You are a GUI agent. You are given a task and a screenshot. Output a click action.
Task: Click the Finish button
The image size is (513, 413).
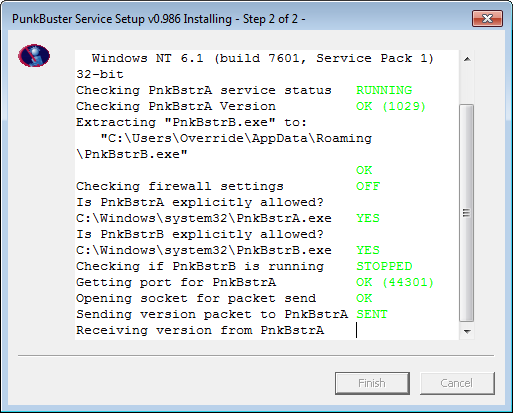point(372,383)
